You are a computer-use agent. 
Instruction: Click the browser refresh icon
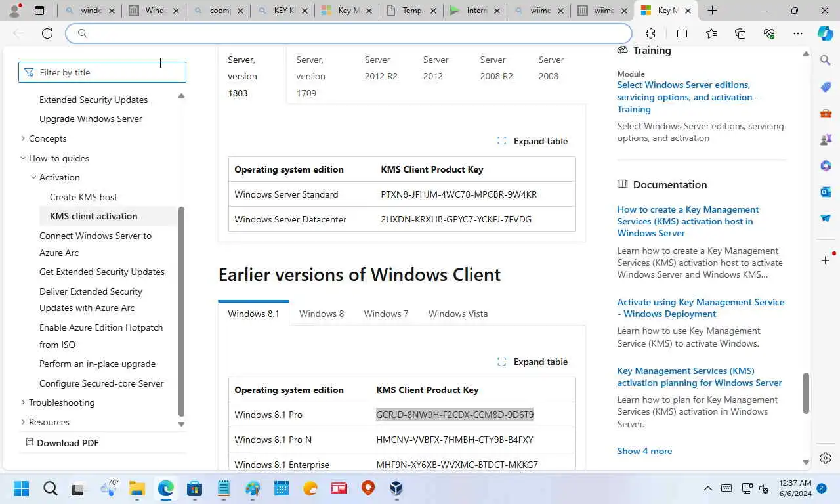point(47,33)
